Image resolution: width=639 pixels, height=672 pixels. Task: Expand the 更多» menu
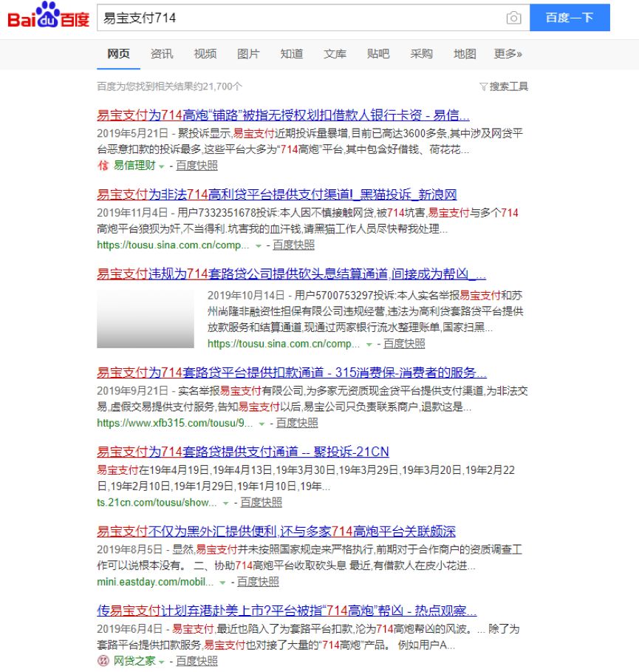[508, 54]
